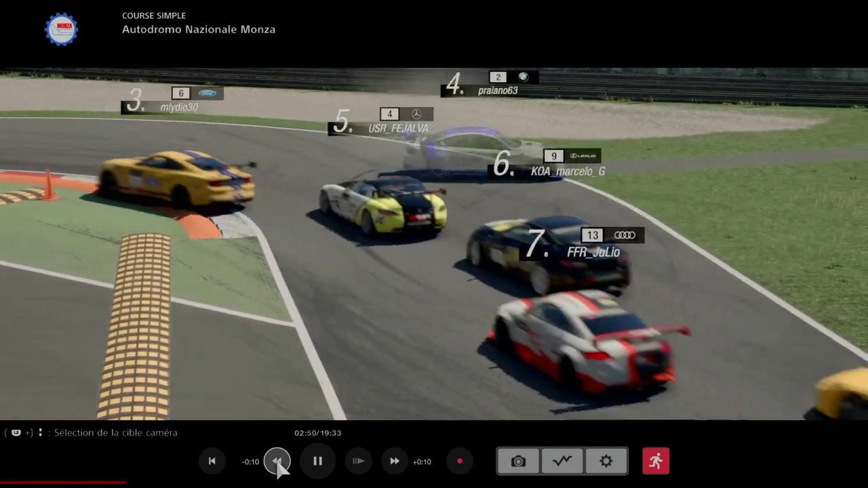868x488 pixels.
Task: Click the Autodromo Nazionale Monza title
Action: [199, 29]
